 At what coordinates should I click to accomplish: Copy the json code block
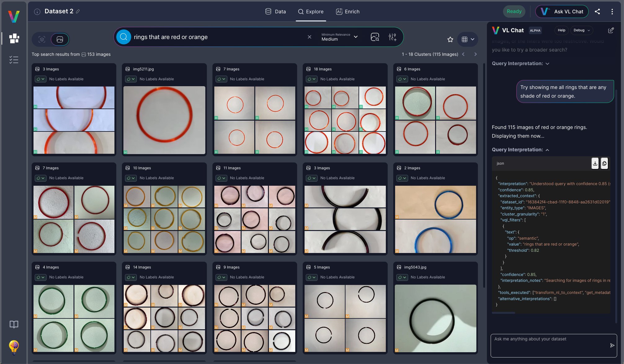point(604,163)
